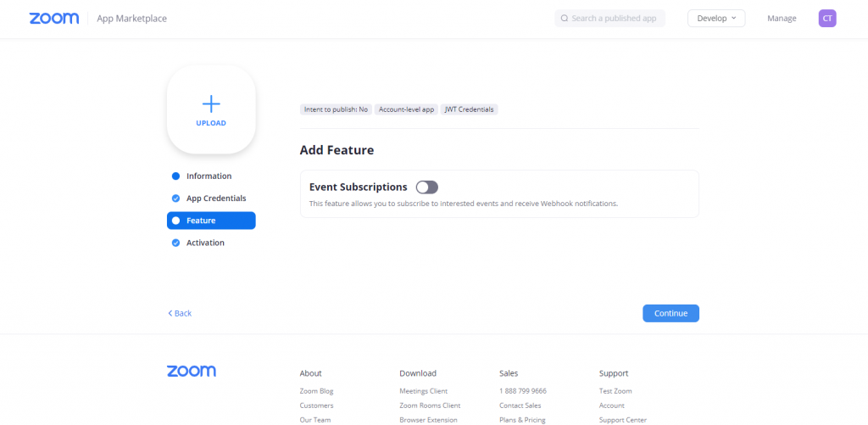Click the Zoom logo in footer
This screenshot has width=868, height=425.
click(x=192, y=371)
